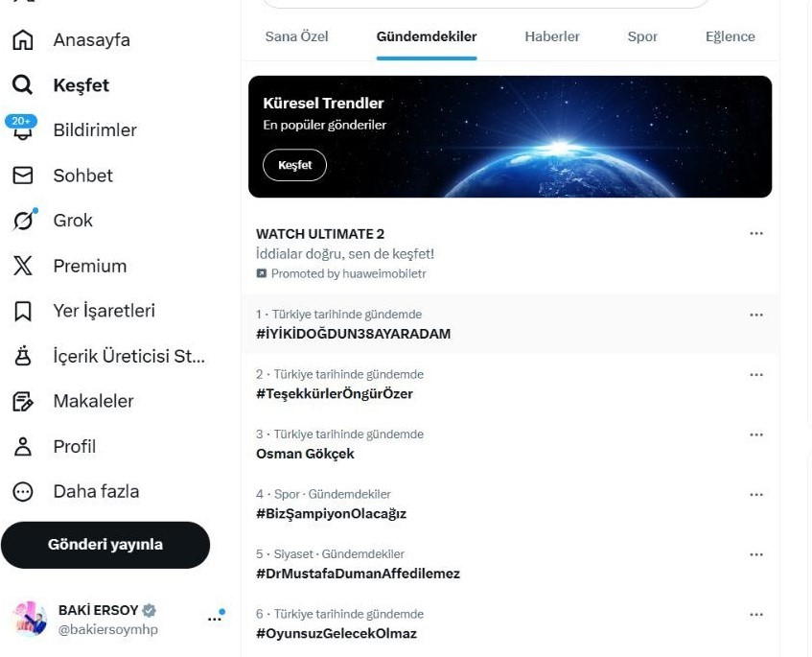Open Makaleler articles icon
This screenshot has height=657, width=812.
22,401
